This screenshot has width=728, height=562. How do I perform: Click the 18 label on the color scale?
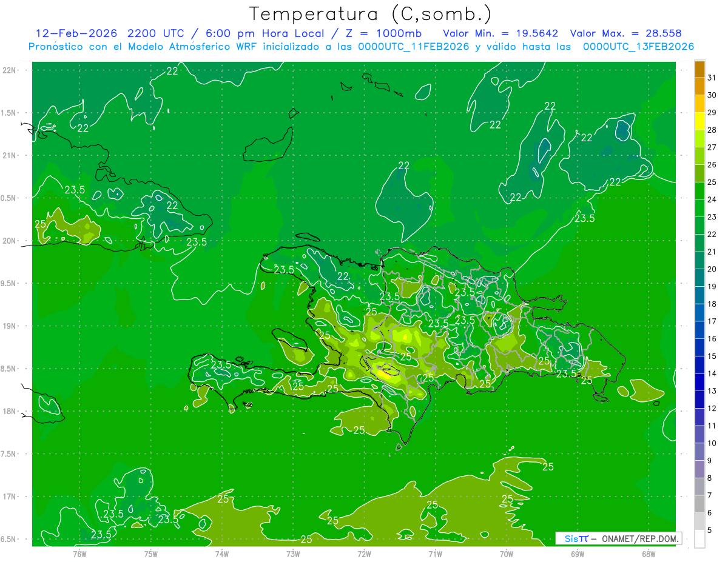click(712, 304)
